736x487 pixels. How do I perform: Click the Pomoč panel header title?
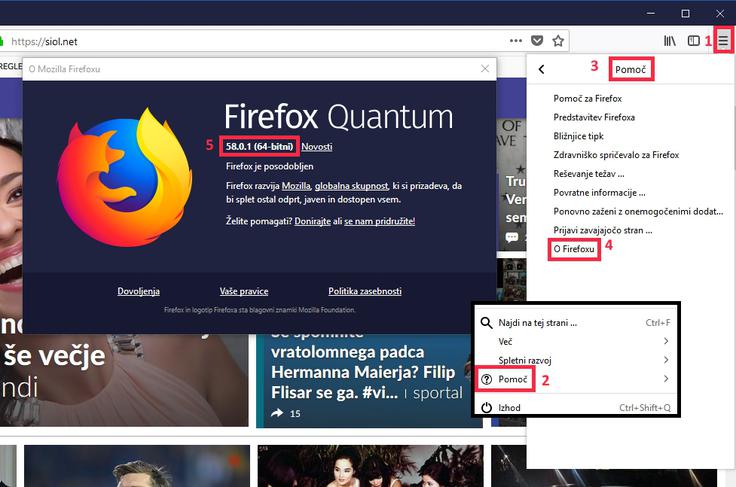(630, 69)
